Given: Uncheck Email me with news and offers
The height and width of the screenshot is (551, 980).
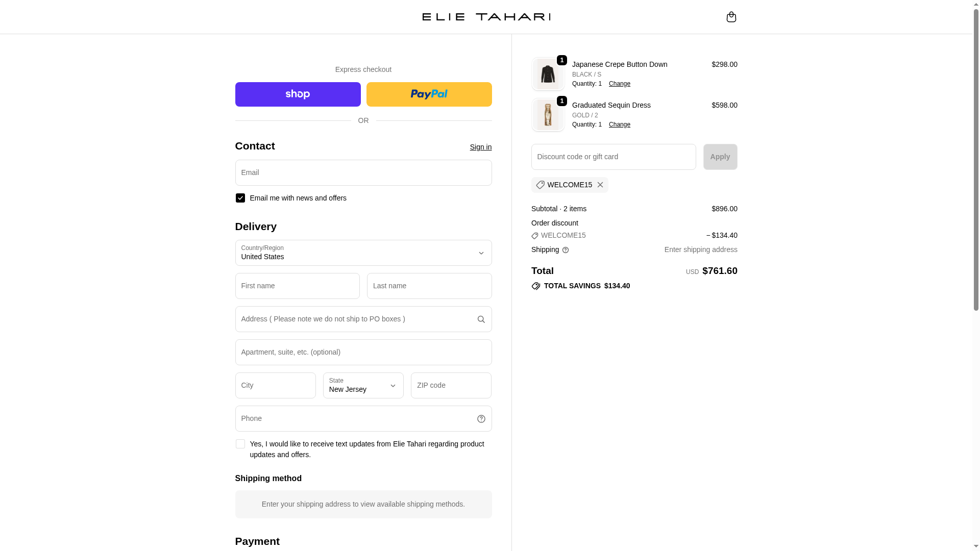Looking at the screenshot, I should (x=240, y=198).
